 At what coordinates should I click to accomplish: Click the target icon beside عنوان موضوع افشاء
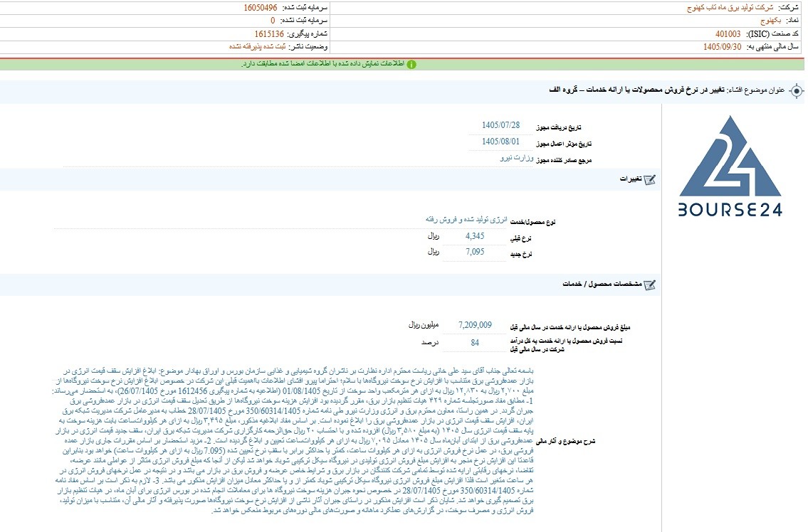796,91
